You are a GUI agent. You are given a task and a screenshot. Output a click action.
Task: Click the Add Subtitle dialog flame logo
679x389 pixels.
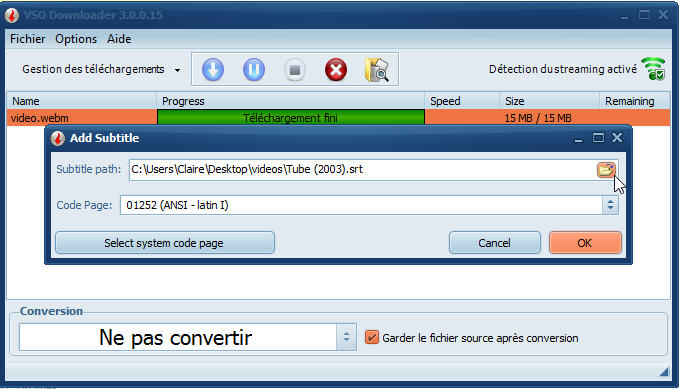tap(58, 139)
